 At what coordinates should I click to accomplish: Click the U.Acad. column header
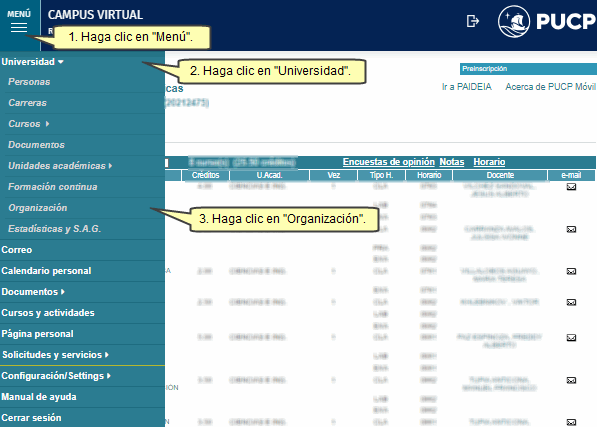pos(269,175)
